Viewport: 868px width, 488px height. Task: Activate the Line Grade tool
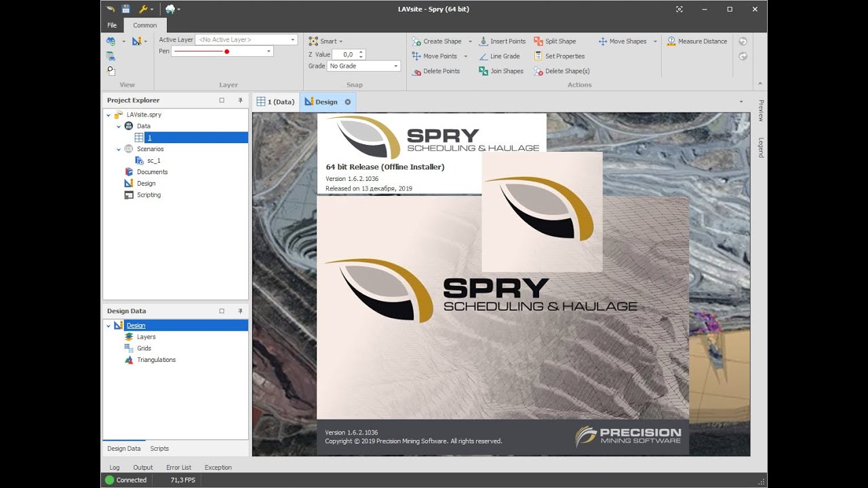pos(500,56)
